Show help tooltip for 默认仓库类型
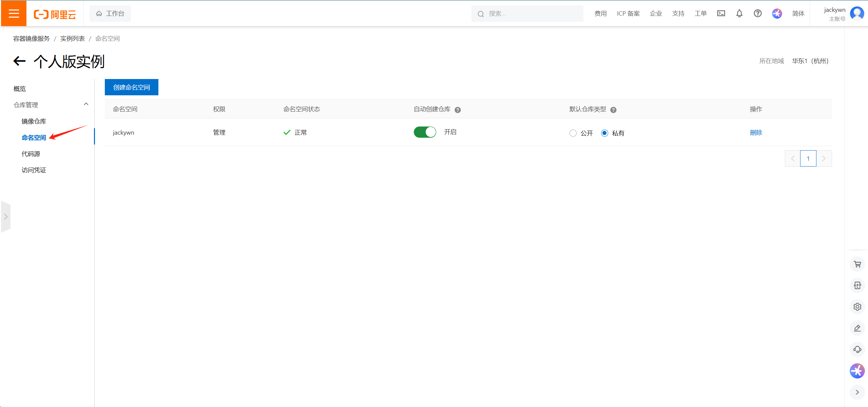The height and width of the screenshot is (407, 868). pyautogui.click(x=613, y=110)
